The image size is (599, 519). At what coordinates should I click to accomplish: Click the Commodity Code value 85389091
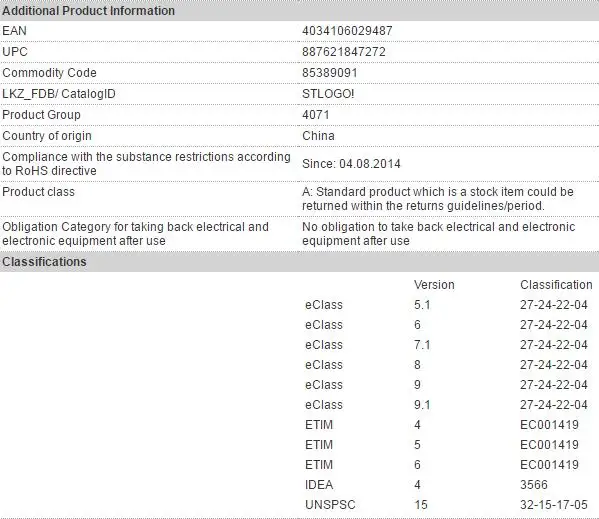330,73
